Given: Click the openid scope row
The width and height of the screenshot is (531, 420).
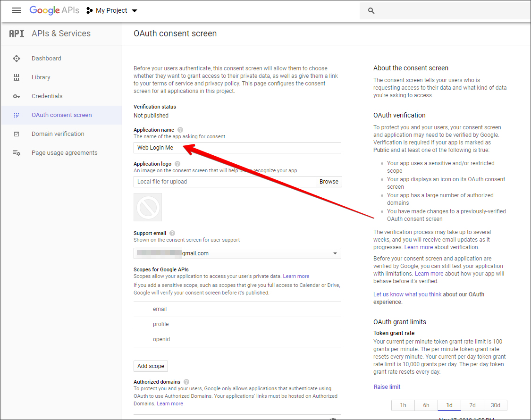Looking at the screenshot, I should 237,339.
